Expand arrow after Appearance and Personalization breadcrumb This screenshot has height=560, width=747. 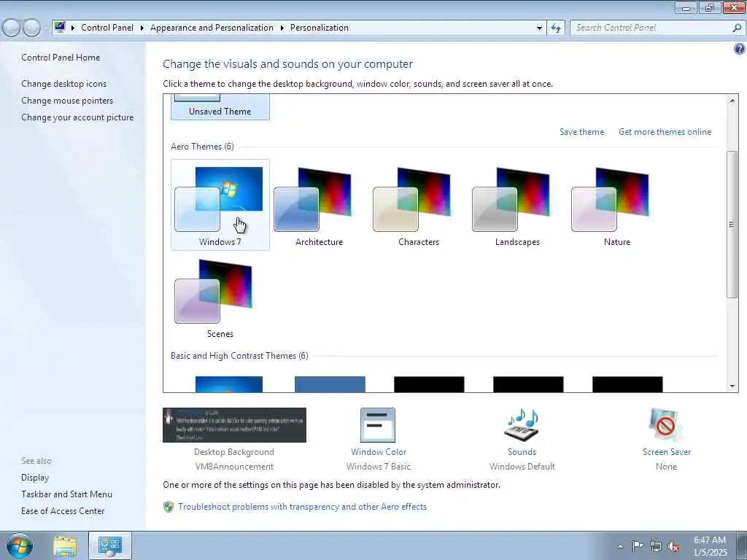pos(282,28)
